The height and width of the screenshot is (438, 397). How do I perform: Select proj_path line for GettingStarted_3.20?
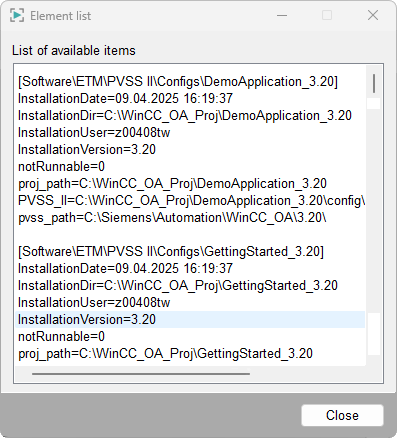[x=190, y=354]
